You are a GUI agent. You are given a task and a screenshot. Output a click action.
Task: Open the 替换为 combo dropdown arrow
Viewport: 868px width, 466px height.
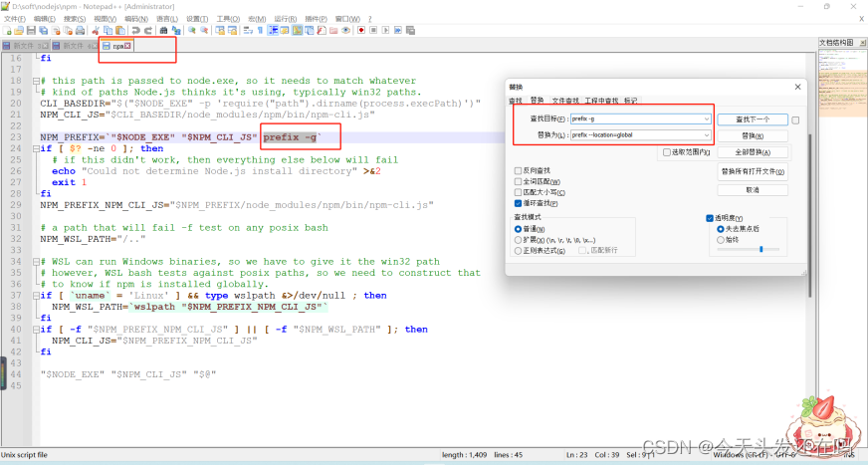click(707, 135)
